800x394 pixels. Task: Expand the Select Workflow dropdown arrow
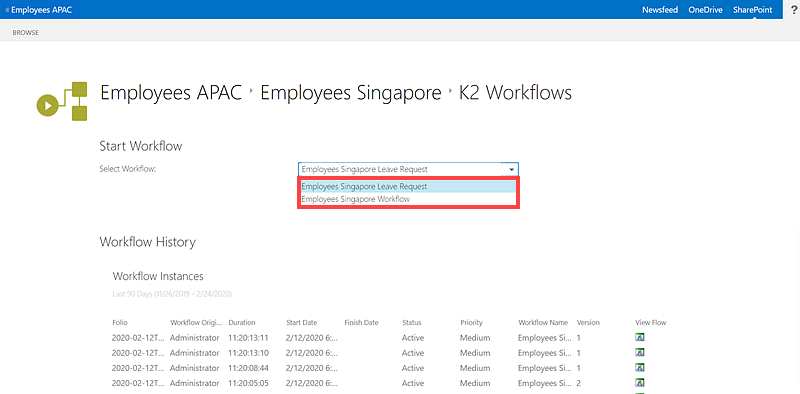pyautogui.click(x=511, y=169)
